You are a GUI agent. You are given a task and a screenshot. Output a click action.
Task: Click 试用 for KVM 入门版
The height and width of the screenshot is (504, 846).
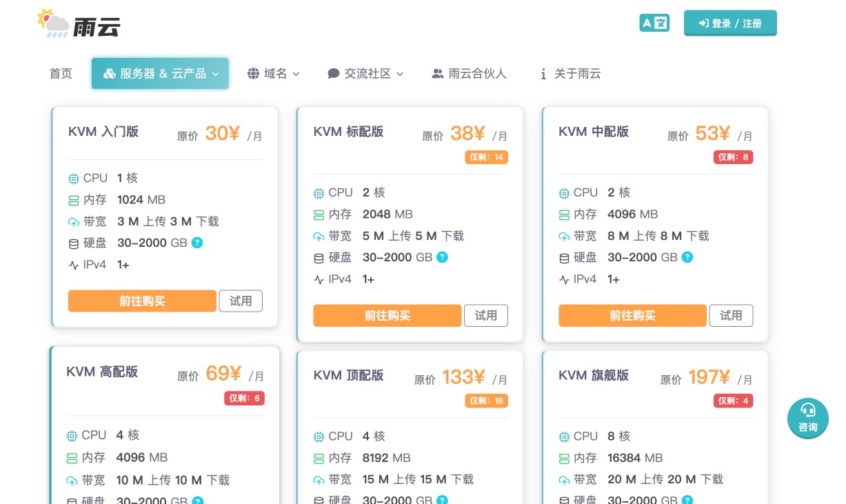pos(241,301)
